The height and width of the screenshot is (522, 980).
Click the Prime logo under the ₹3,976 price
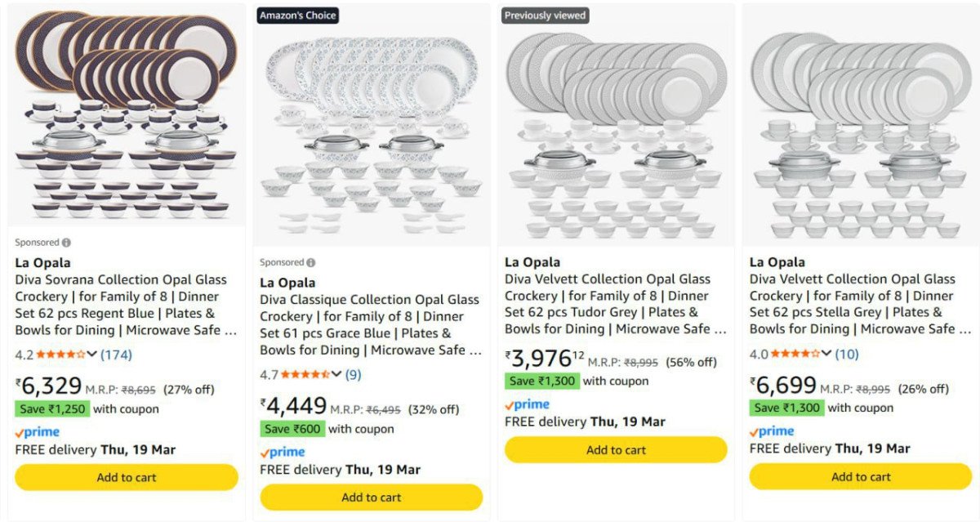pyautogui.click(x=528, y=404)
